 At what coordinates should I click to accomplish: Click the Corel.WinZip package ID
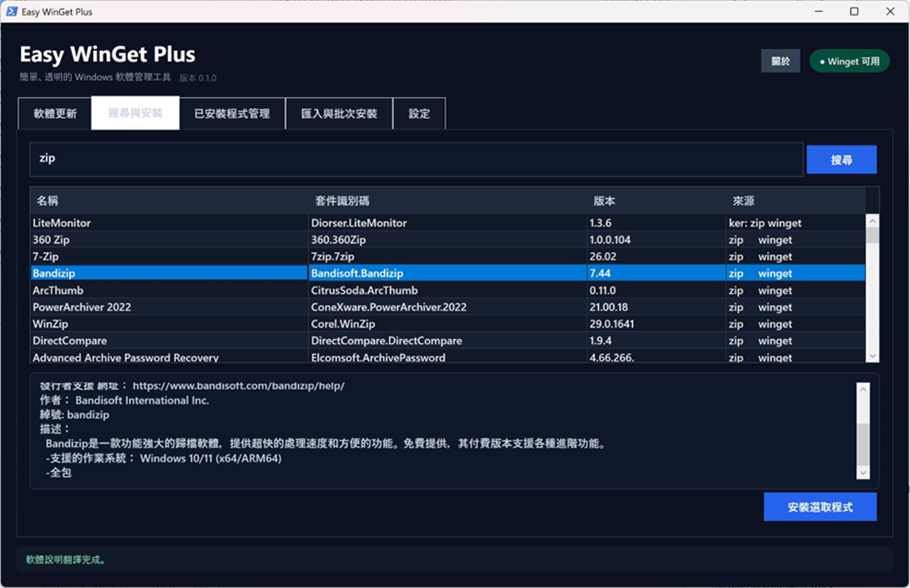pos(343,323)
